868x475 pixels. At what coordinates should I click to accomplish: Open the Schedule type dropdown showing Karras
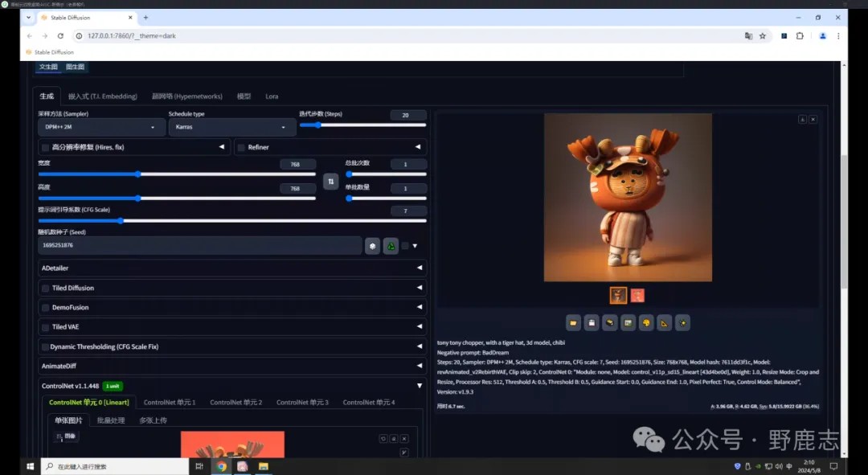point(231,127)
